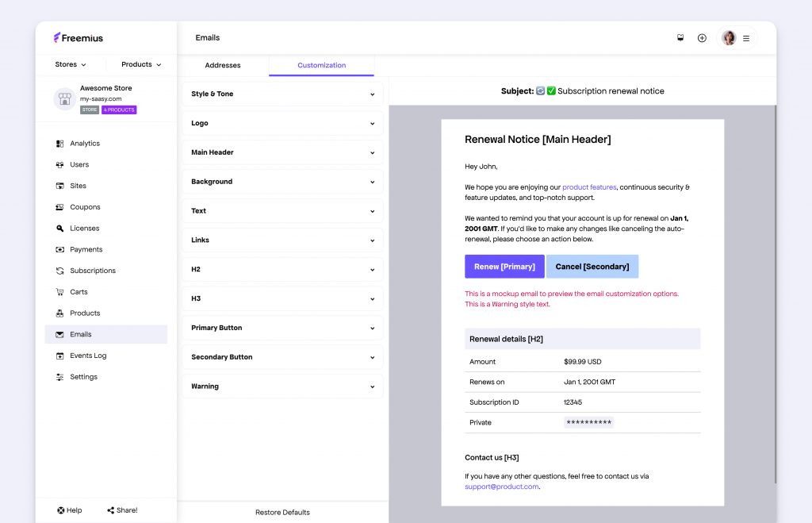Click Restore Defaults
Viewport: 812px width, 523px height.
pos(282,513)
